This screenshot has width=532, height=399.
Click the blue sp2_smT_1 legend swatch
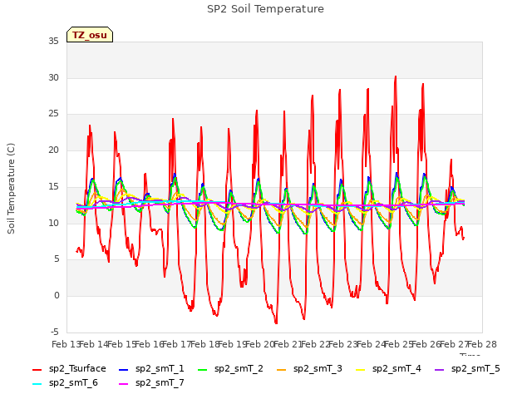[124, 369]
